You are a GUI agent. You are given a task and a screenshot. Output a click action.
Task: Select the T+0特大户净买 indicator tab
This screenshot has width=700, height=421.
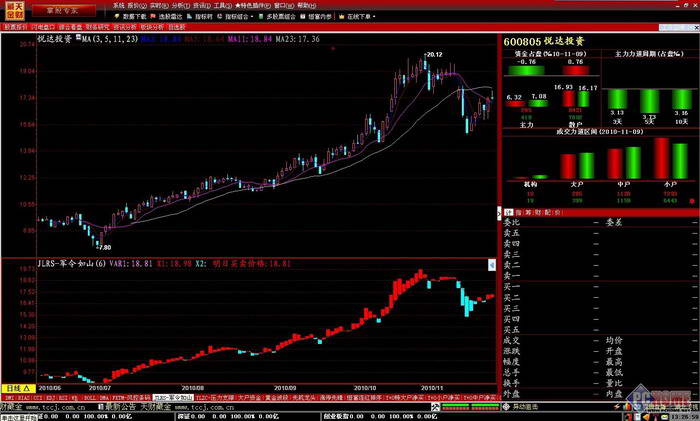click(x=406, y=397)
